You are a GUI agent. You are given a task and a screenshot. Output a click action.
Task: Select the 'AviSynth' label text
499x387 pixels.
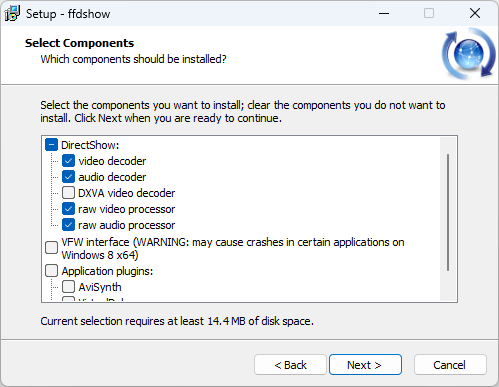(x=100, y=287)
